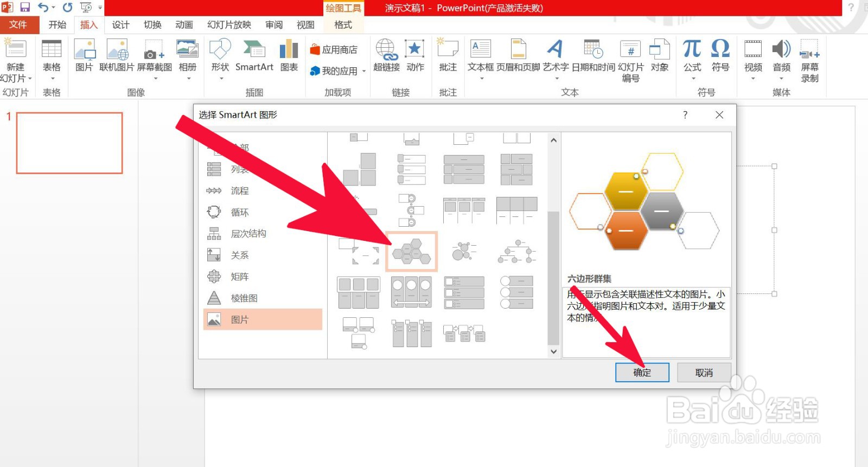Expand the 公式 dropdown arrow

click(x=693, y=79)
